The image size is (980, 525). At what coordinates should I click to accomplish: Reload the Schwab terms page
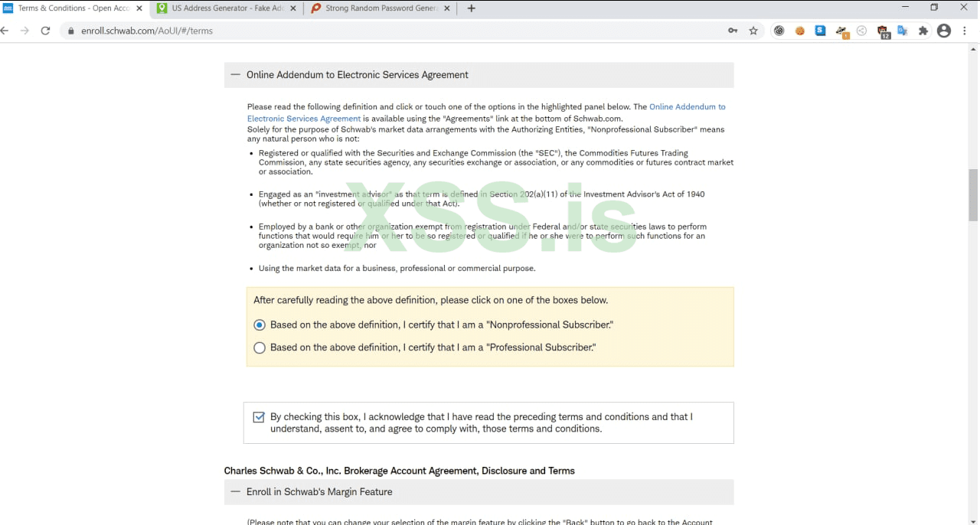click(x=45, y=31)
